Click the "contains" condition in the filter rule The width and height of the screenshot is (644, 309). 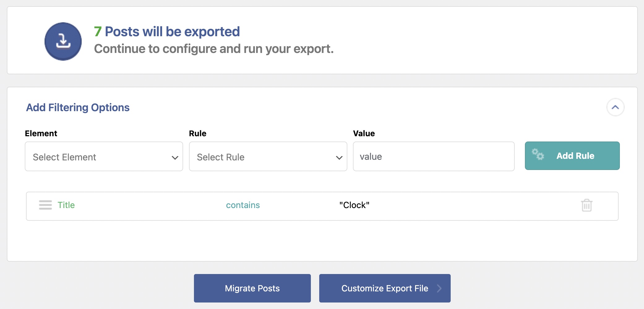pos(243,205)
